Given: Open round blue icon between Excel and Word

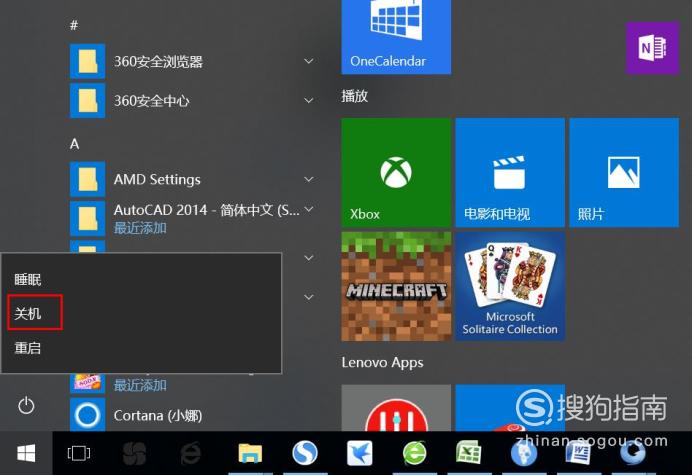Looking at the screenshot, I should coord(524,453).
